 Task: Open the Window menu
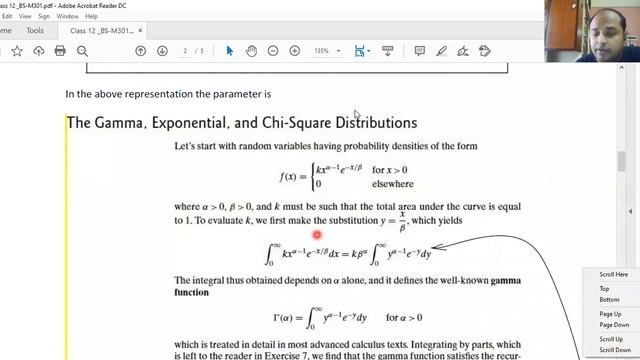coord(67,16)
